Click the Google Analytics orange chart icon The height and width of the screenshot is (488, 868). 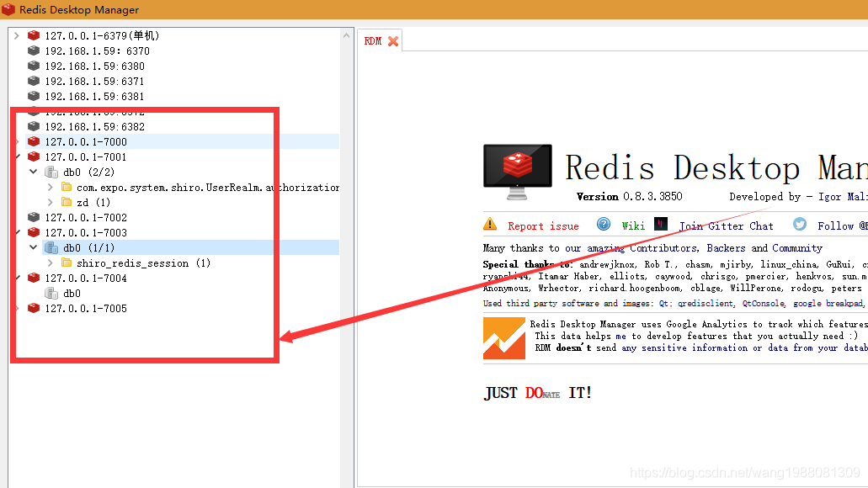click(x=503, y=338)
